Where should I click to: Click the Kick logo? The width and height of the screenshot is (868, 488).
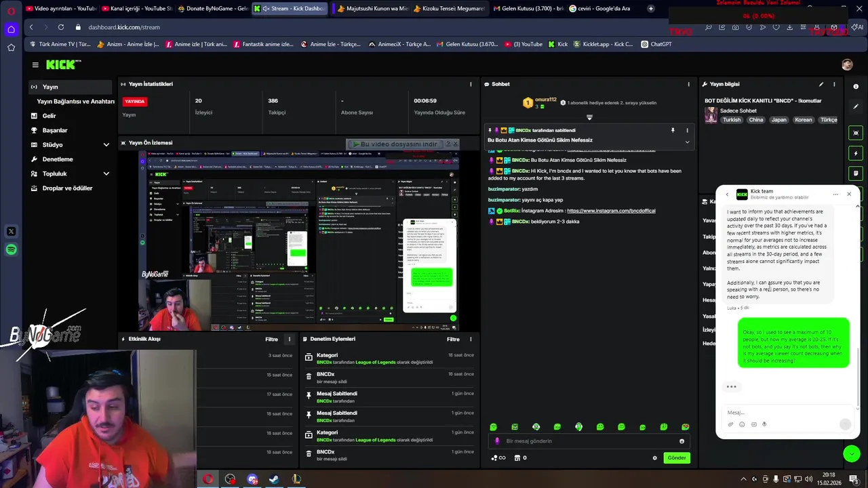coord(62,65)
